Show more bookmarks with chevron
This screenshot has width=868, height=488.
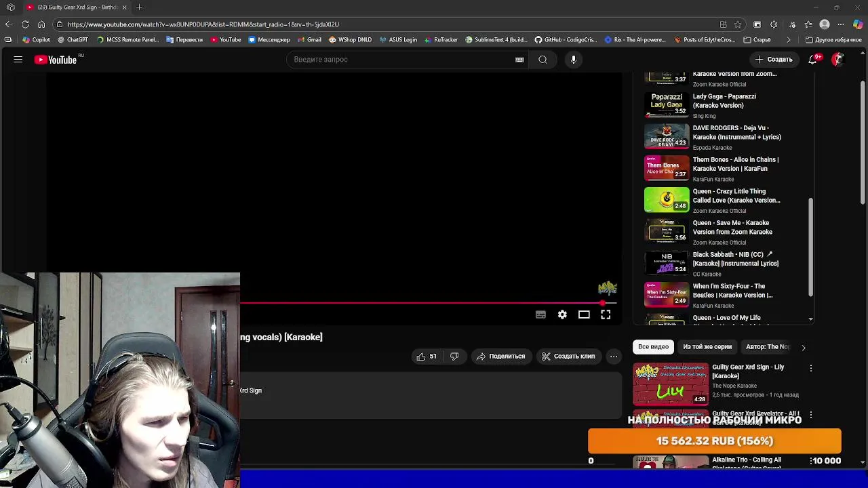(788, 40)
